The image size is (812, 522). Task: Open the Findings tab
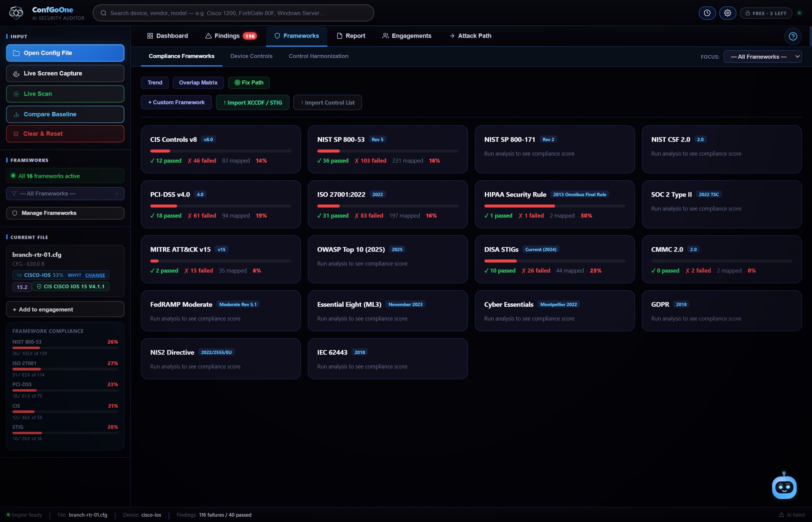point(231,36)
